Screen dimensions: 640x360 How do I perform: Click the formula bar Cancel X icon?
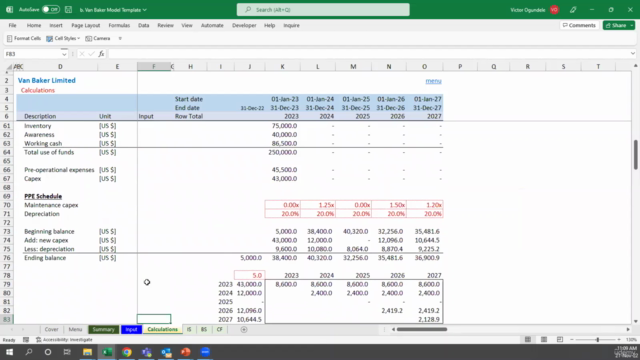82,54
